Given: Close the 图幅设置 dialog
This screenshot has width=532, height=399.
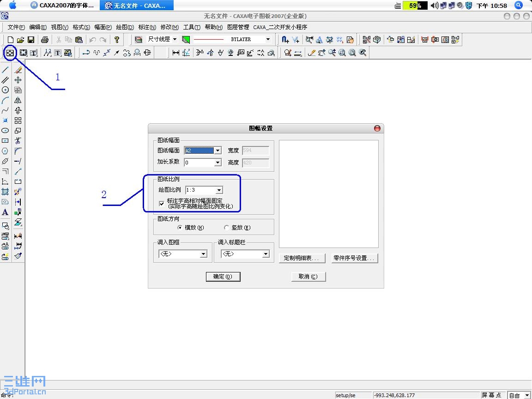Looking at the screenshot, I should [x=377, y=128].
